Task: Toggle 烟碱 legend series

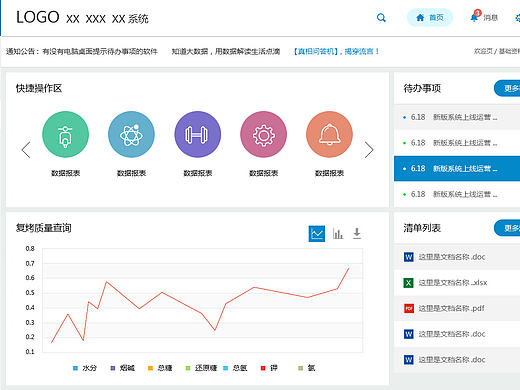Action: 122,368
